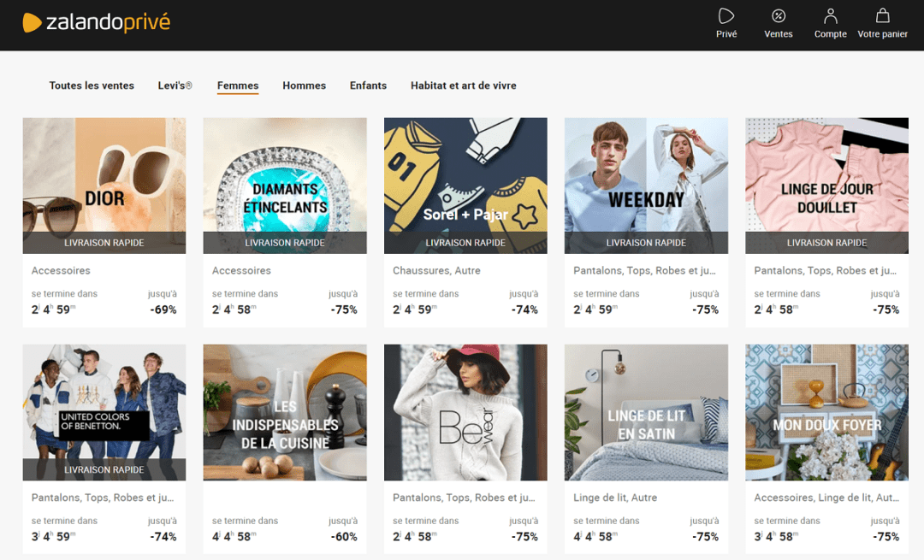Select the Habitat et art de vivre tab
The width and height of the screenshot is (924, 560).
pyautogui.click(x=463, y=85)
